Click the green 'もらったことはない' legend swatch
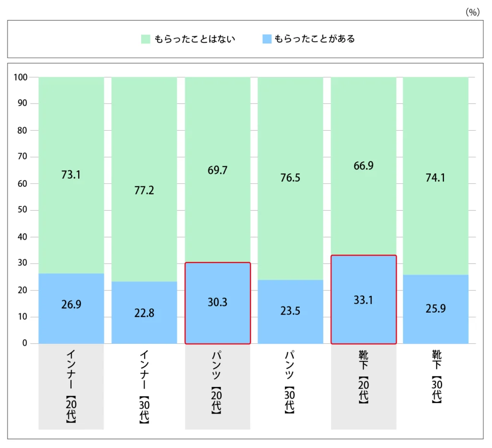492x448 pixels. pyautogui.click(x=146, y=39)
